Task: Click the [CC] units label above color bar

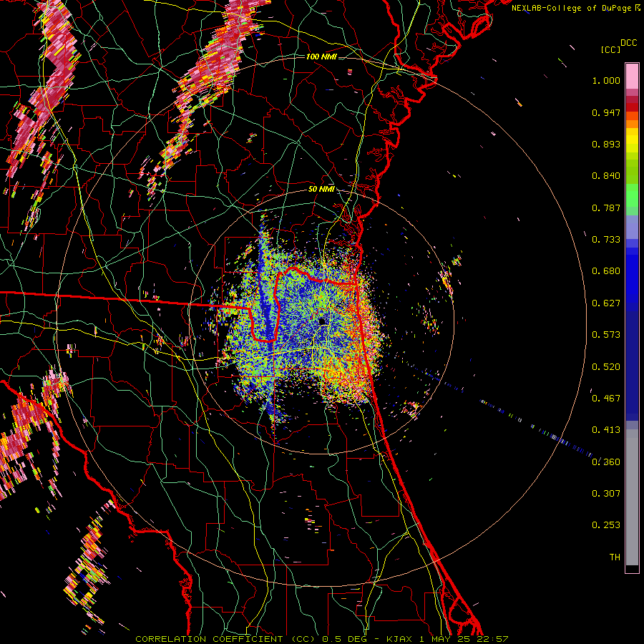Action: point(610,49)
